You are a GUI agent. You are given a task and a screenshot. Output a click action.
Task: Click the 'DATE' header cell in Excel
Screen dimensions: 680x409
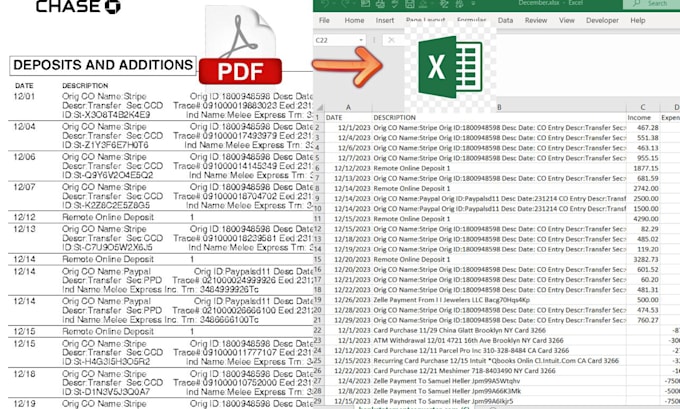348,118
